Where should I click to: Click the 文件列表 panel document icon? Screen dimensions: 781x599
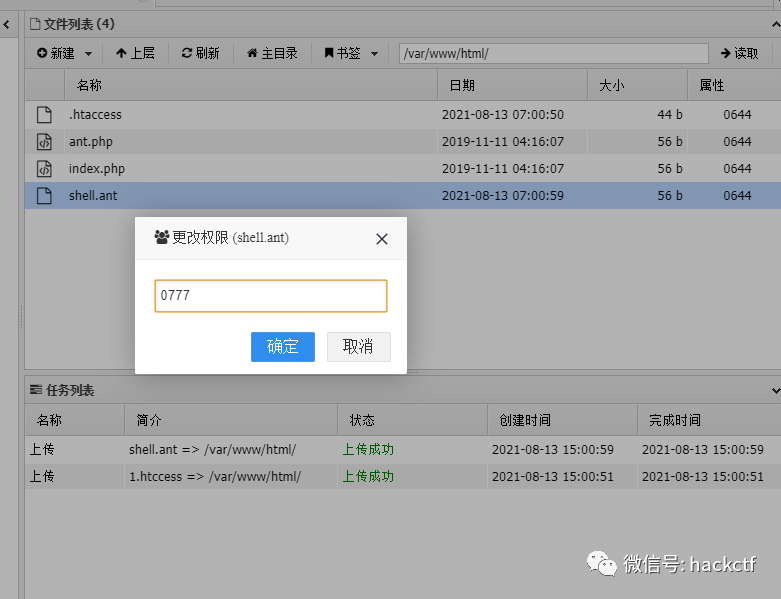[x=35, y=24]
